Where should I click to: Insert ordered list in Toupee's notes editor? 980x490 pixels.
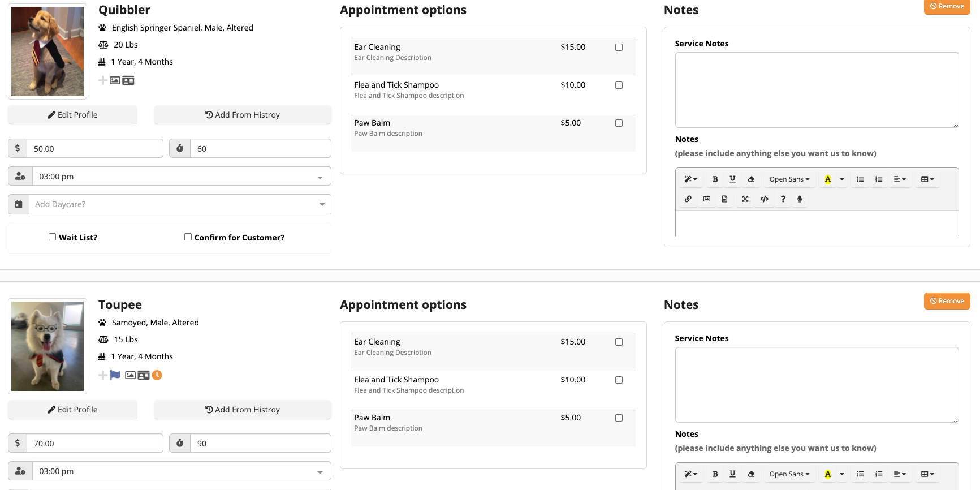[879, 474]
